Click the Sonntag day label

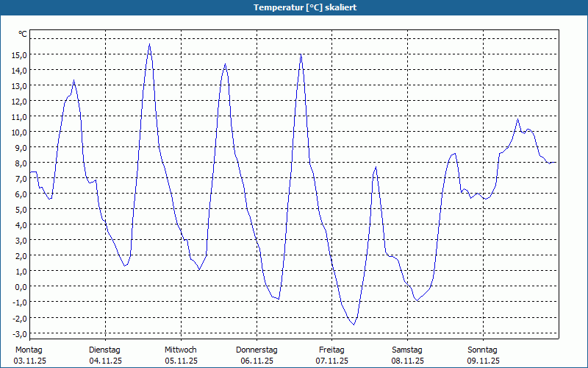point(482,350)
